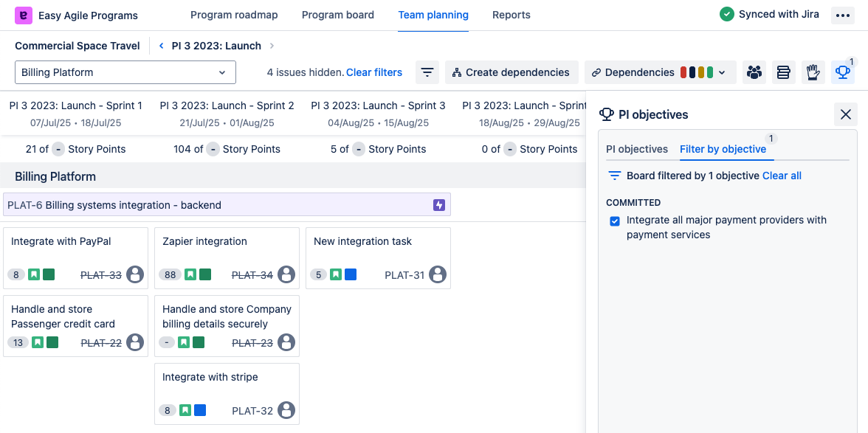868x433 pixels.
Task: Click Create dependencies button
Action: (511, 72)
